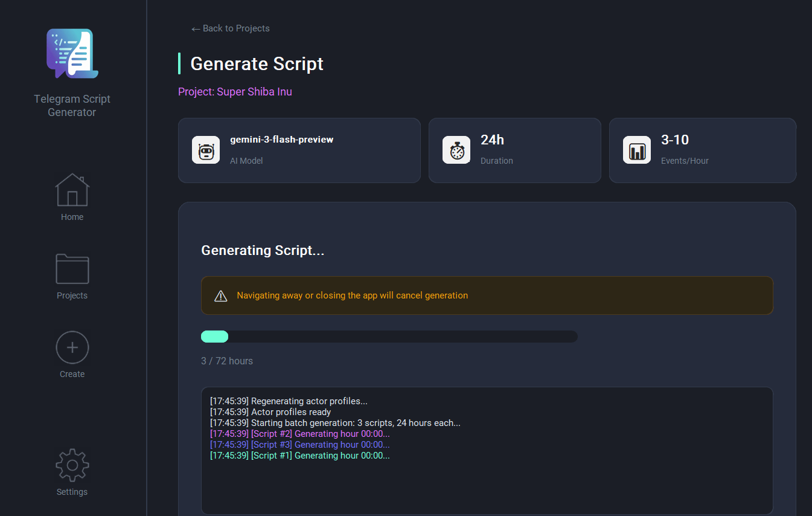The height and width of the screenshot is (516, 812).
Task: Select the Home icon in sidebar
Action: click(x=72, y=190)
